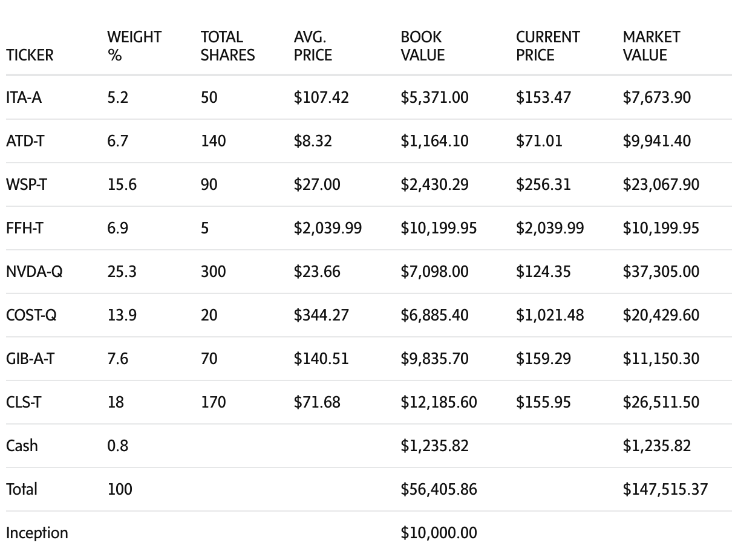Click the TICKER column header
Screen dimensions: 738x560
[30, 55]
